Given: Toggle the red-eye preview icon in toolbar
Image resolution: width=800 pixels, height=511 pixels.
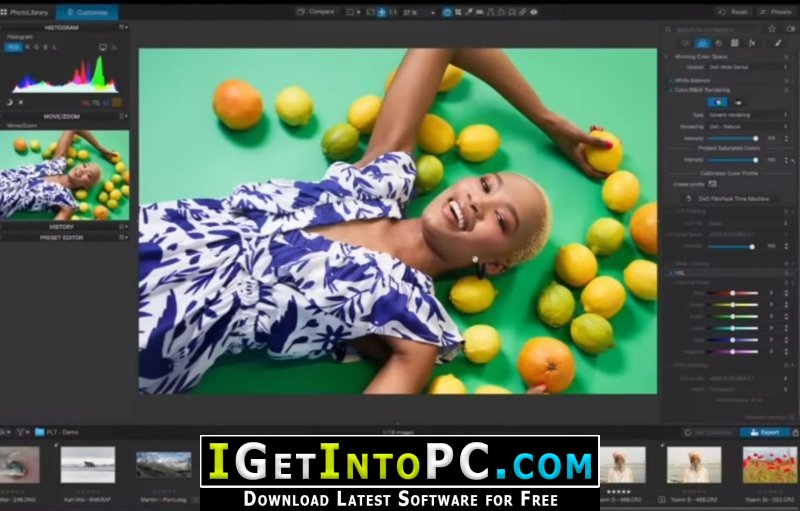Looking at the screenshot, I should [534, 12].
